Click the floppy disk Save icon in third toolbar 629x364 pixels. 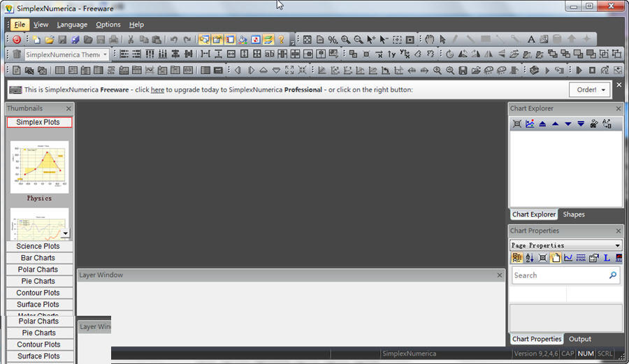(x=463, y=71)
